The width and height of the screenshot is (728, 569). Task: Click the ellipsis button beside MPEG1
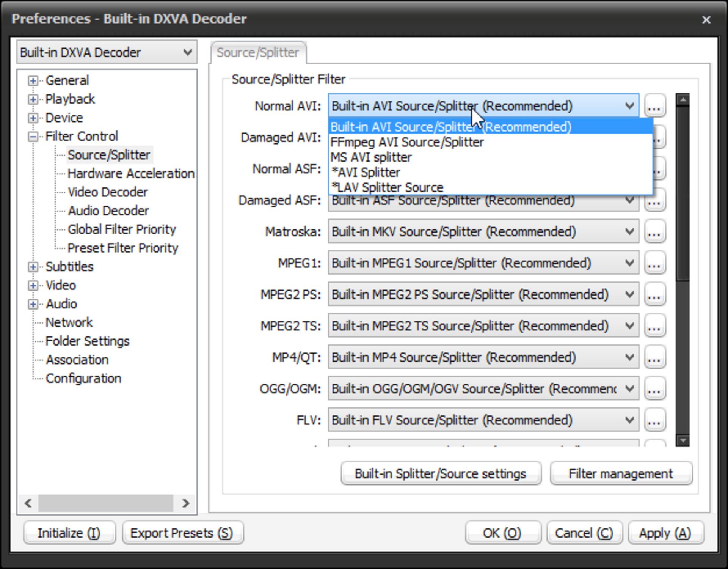click(655, 263)
